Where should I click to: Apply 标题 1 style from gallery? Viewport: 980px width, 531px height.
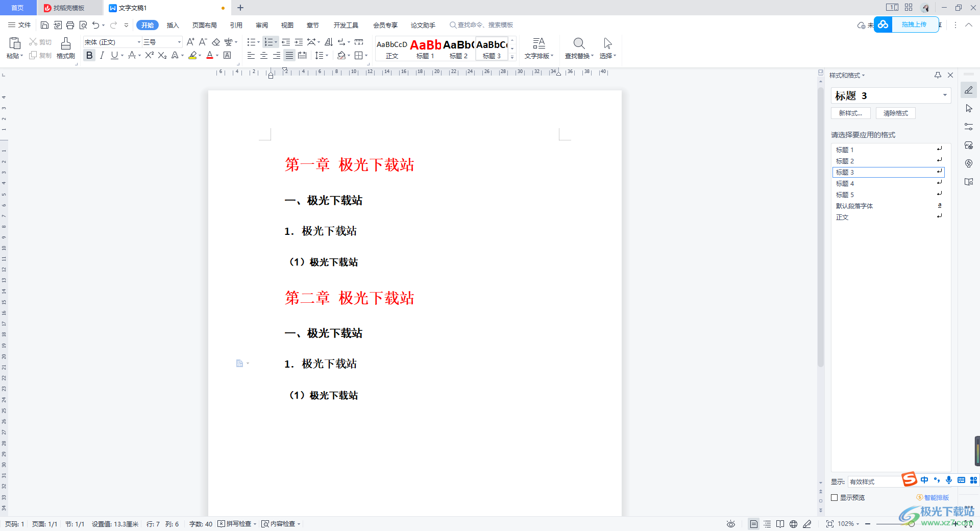click(x=425, y=49)
